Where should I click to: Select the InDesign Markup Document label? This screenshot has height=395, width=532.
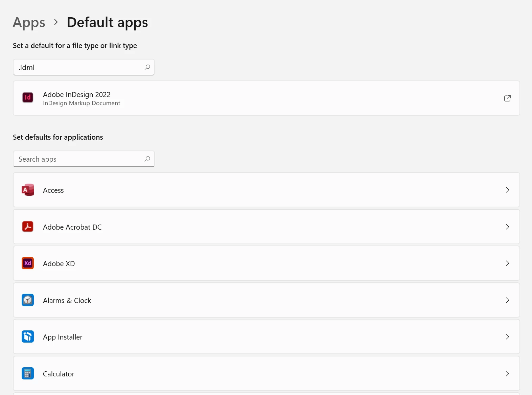pyautogui.click(x=82, y=103)
